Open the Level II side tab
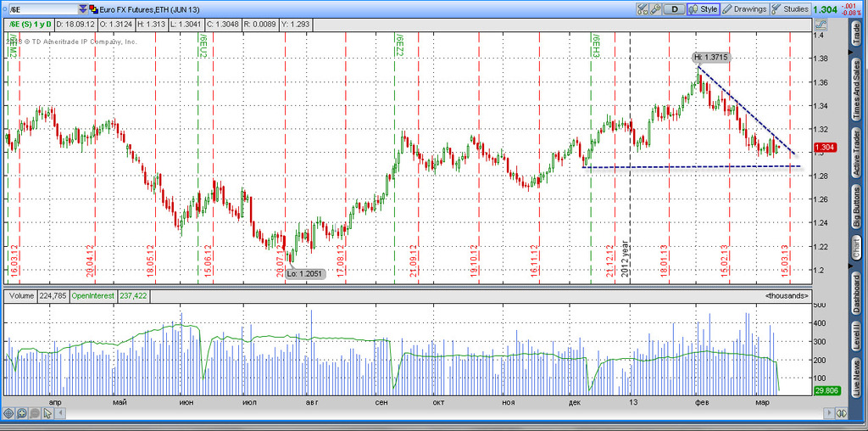This screenshot has height=431, width=868. (856, 338)
